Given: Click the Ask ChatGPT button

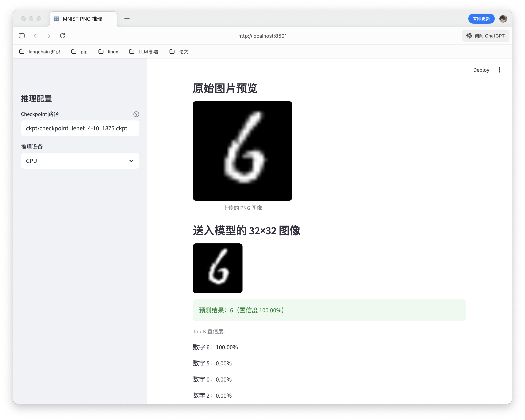Looking at the screenshot, I should pyautogui.click(x=485, y=36).
